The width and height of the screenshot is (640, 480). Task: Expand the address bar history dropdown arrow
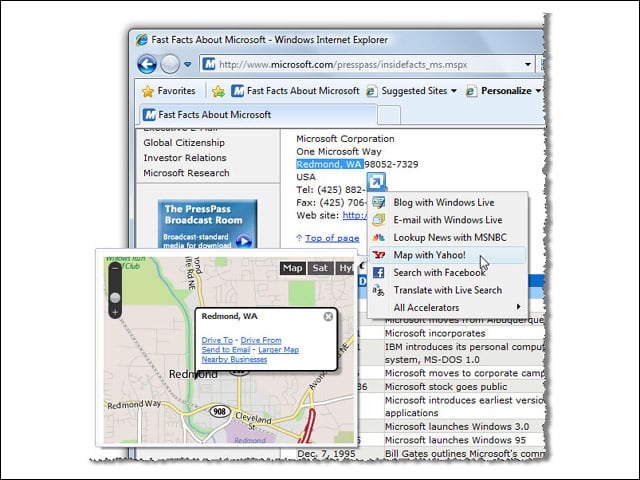[x=527, y=64]
